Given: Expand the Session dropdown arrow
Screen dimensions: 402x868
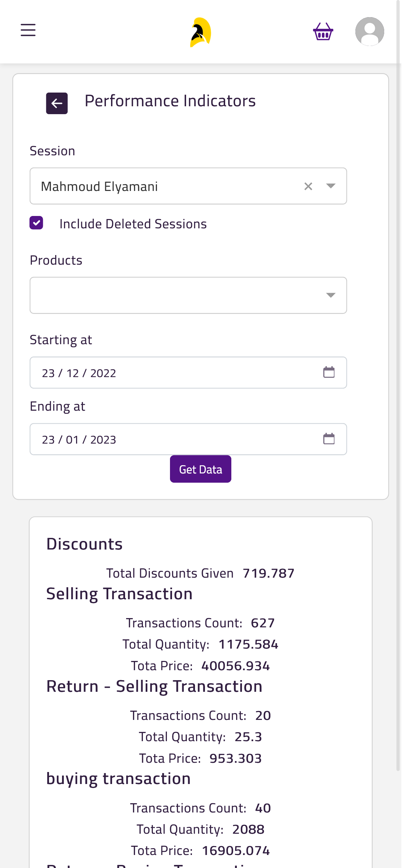Looking at the screenshot, I should [331, 186].
